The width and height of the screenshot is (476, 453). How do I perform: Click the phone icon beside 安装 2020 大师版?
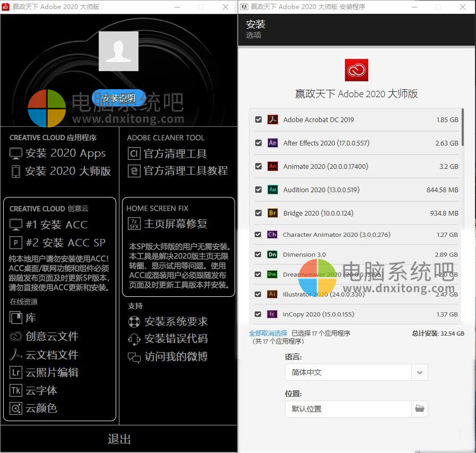tap(16, 172)
